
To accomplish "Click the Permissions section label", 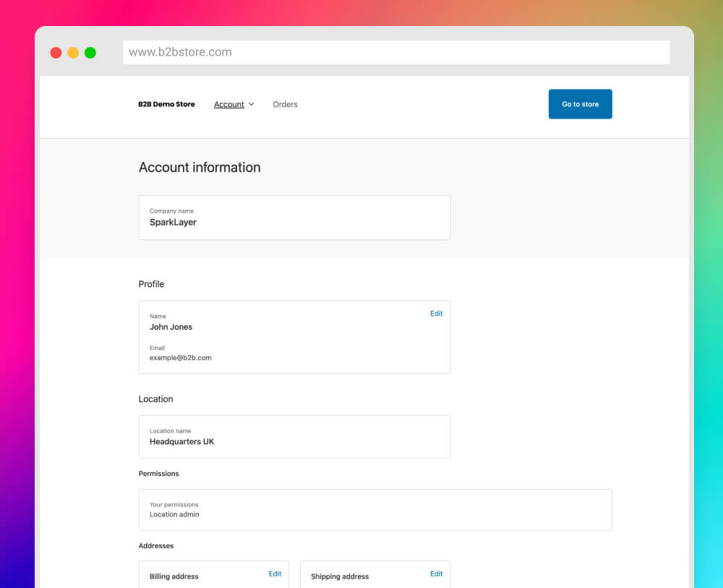I will [x=158, y=474].
